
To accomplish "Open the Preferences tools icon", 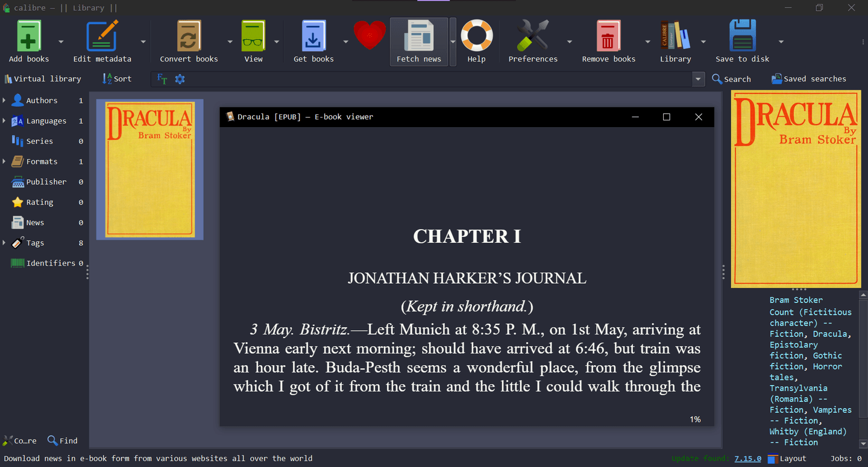I will click(533, 37).
